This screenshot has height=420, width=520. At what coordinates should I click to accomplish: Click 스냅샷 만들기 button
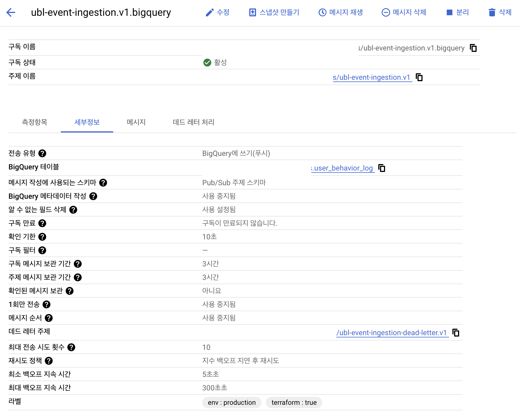274,12
